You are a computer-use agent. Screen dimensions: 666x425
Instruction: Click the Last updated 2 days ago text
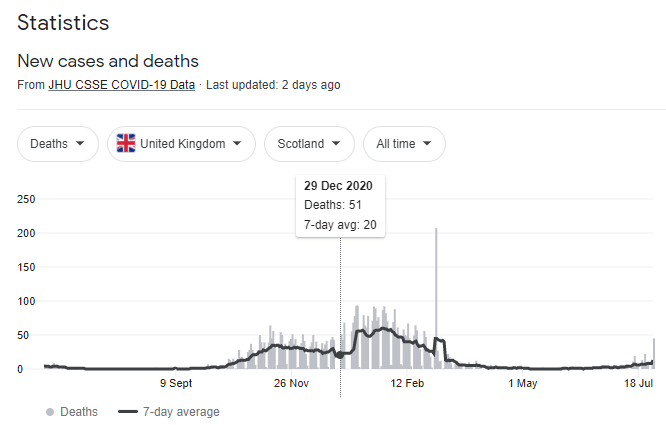tap(273, 85)
